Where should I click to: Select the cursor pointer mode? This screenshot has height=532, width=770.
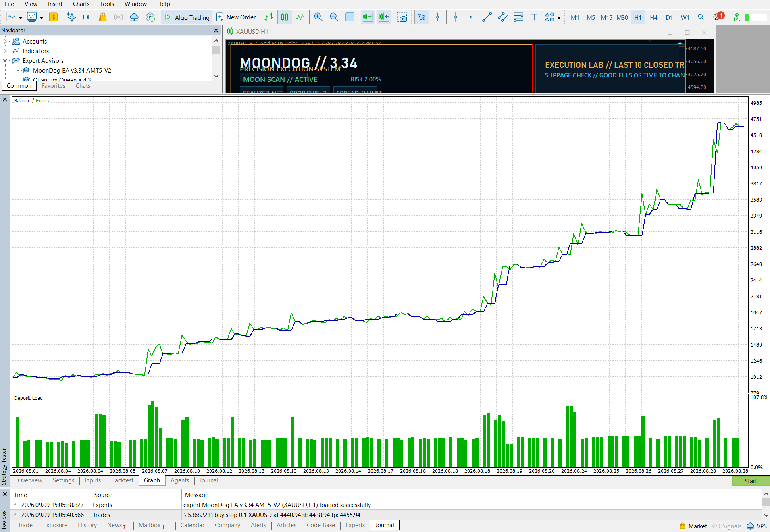(x=422, y=17)
